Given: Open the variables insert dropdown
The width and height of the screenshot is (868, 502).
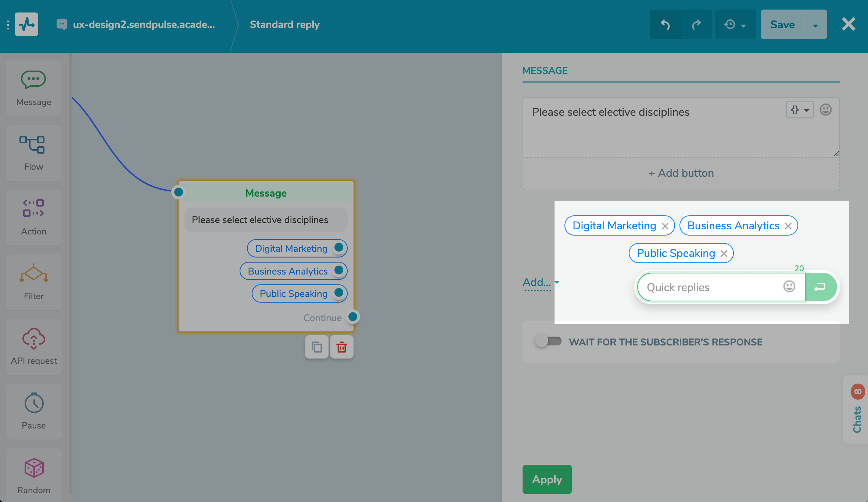Looking at the screenshot, I should [x=800, y=110].
